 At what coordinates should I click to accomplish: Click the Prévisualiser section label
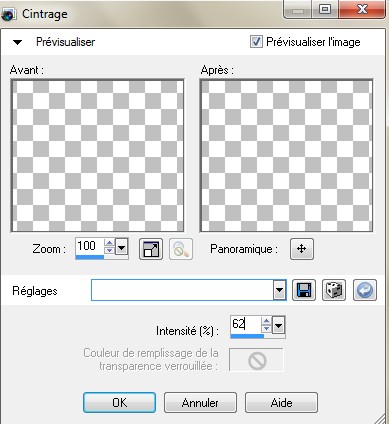(66, 42)
